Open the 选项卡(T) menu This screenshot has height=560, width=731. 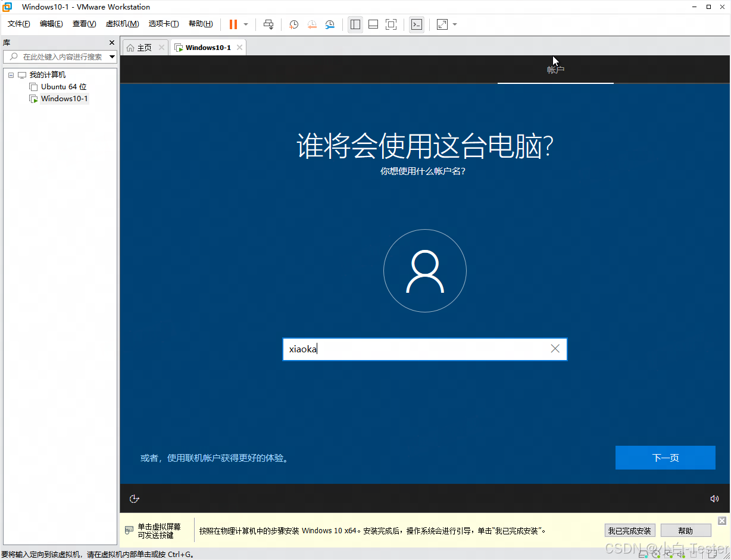pyautogui.click(x=164, y=24)
